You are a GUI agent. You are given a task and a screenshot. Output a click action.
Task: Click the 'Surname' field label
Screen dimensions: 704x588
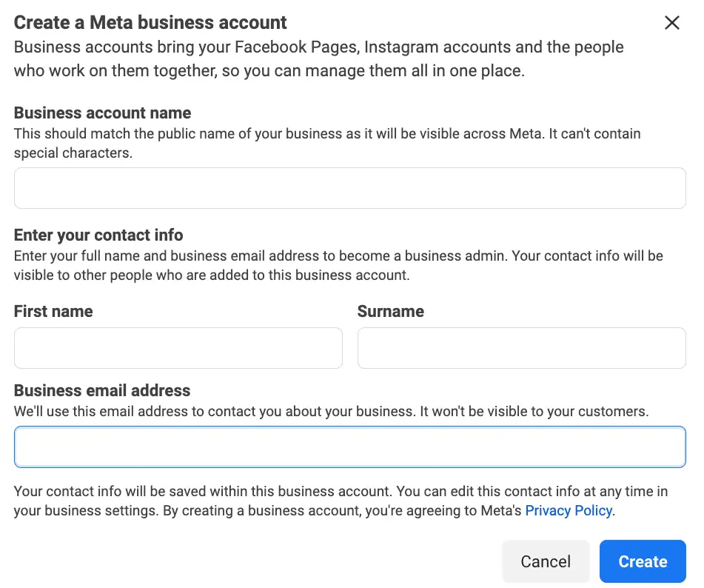(390, 311)
